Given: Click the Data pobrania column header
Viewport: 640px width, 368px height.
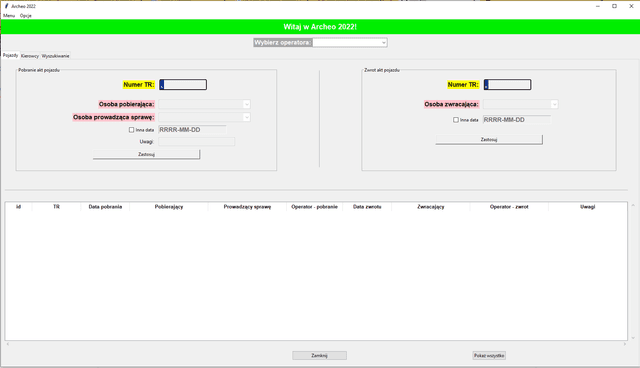Looking at the screenshot, I should 105,207.
